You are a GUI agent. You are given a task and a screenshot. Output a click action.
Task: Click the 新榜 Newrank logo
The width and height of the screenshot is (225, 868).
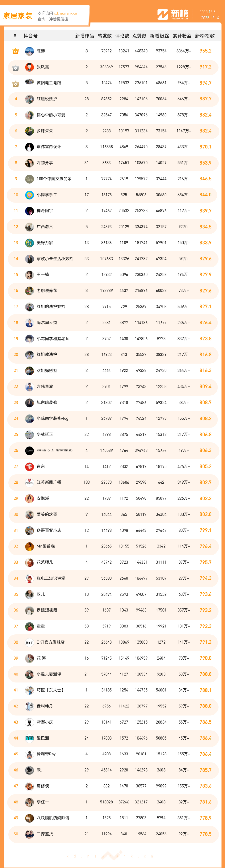click(173, 14)
